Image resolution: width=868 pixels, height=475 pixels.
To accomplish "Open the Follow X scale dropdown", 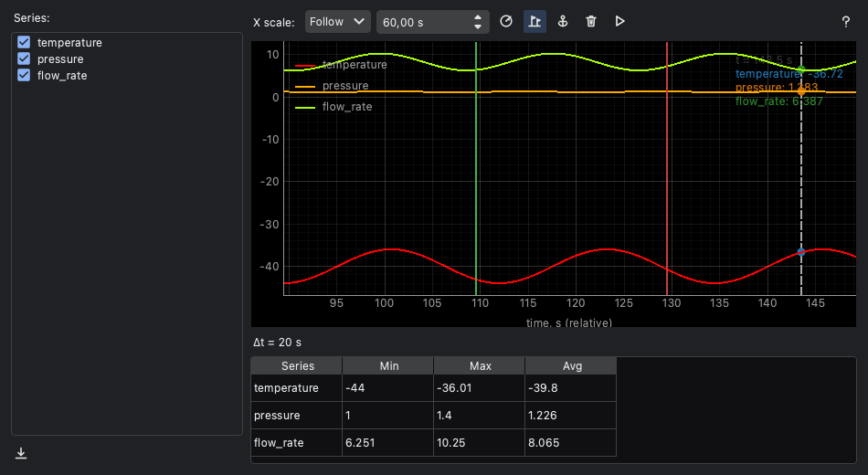I will point(338,22).
